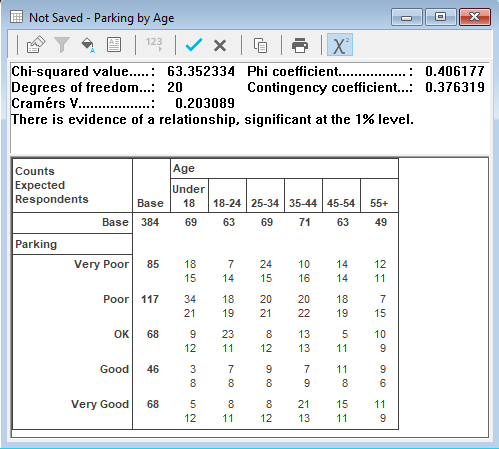Click the significance statement at 1% level
This screenshot has width=499, height=449.
[212, 119]
